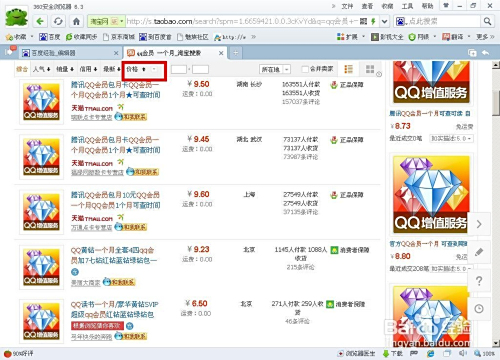
Task: Open the 收藏 menu in the menu bar
Action: point(387,6)
